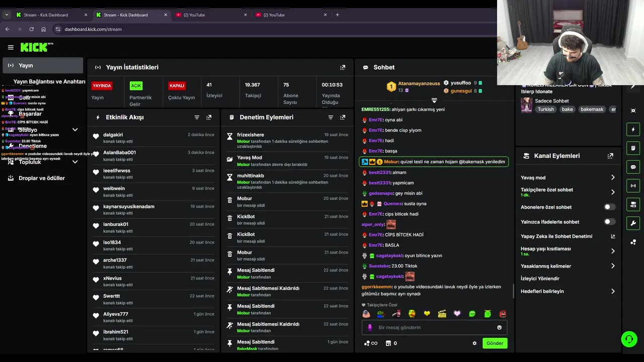
Task: Toggle Yalnızca ifadelerle sohbet switch
Action: (x=609, y=222)
